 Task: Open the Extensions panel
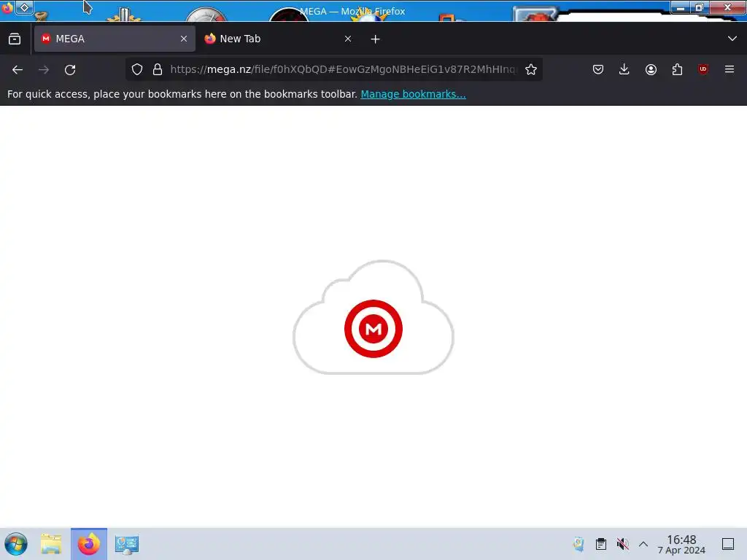tap(677, 69)
